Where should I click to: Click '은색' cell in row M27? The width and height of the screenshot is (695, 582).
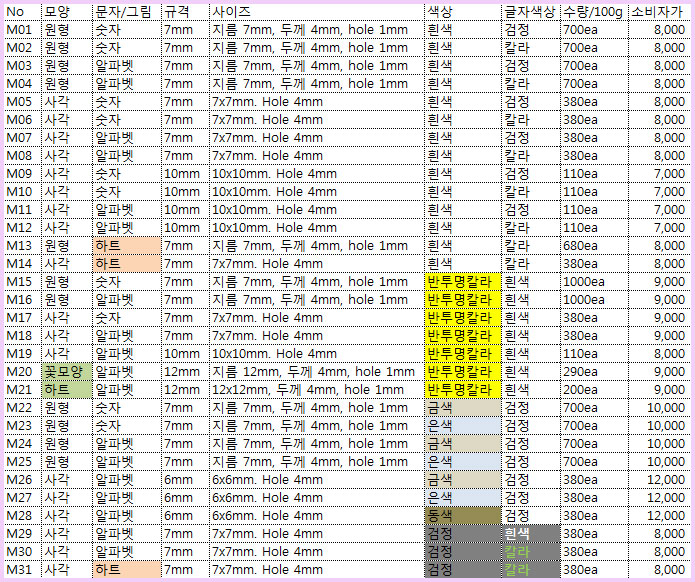pos(463,498)
